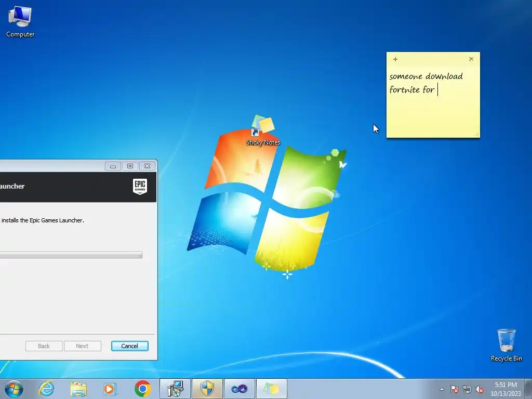The image size is (532, 399).
Task: Launch Google Chrome from the taskbar
Action: [142, 389]
